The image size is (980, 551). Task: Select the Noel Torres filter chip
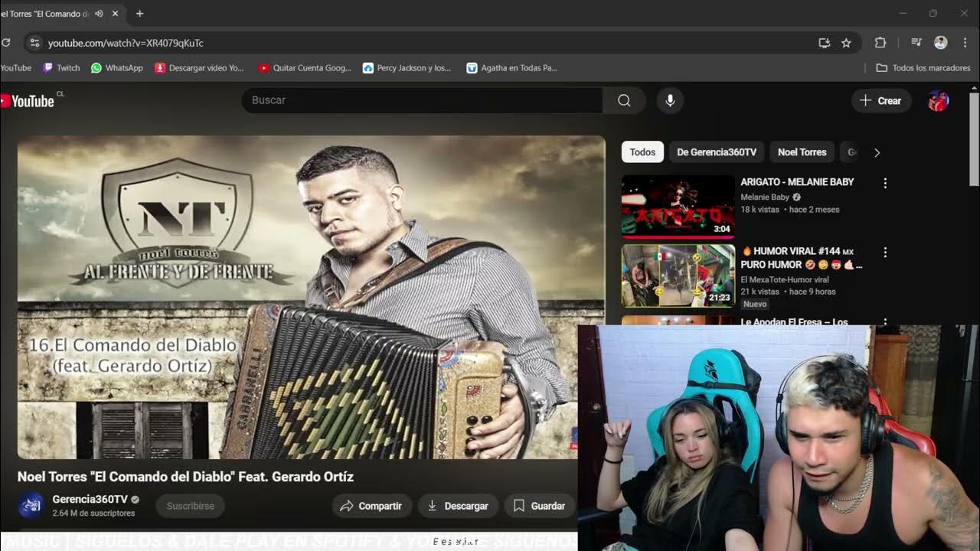point(802,152)
